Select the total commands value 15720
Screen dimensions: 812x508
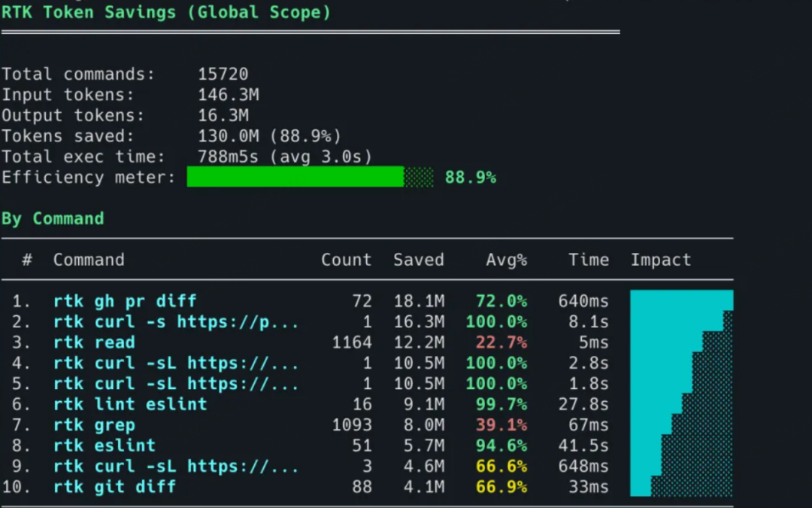[x=223, y=74]
